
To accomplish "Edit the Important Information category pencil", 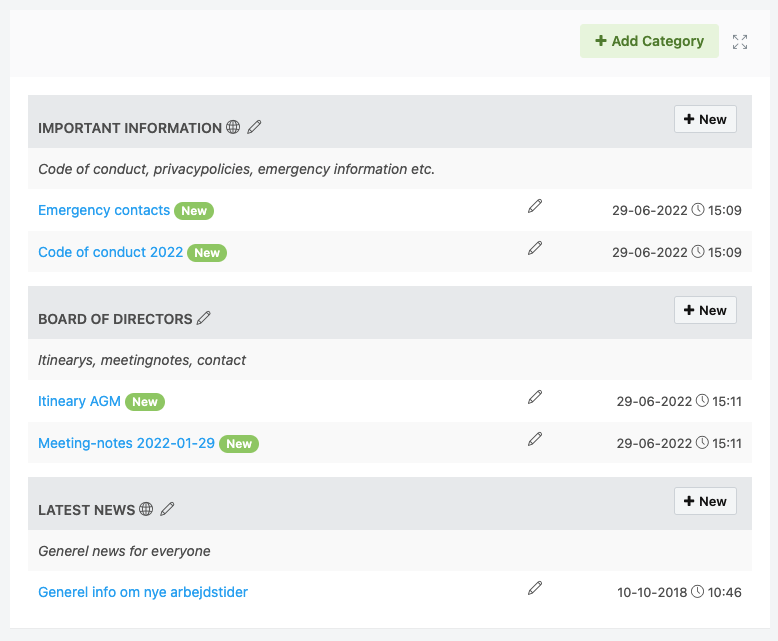I will (254, 127).
